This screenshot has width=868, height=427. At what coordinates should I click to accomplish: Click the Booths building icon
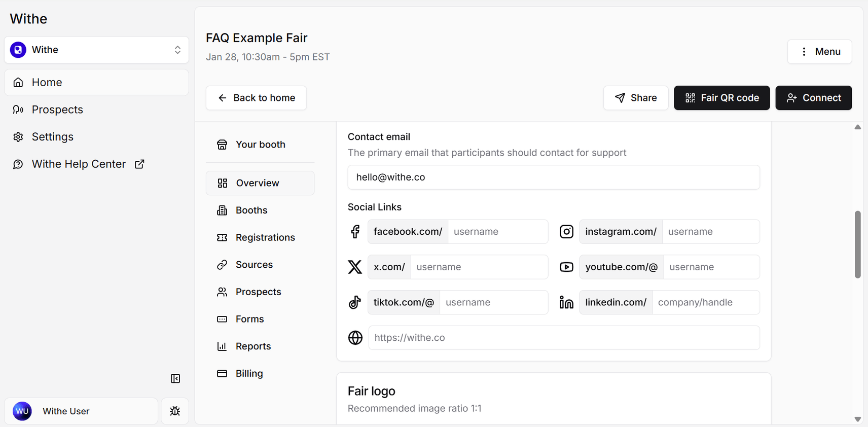222,210
